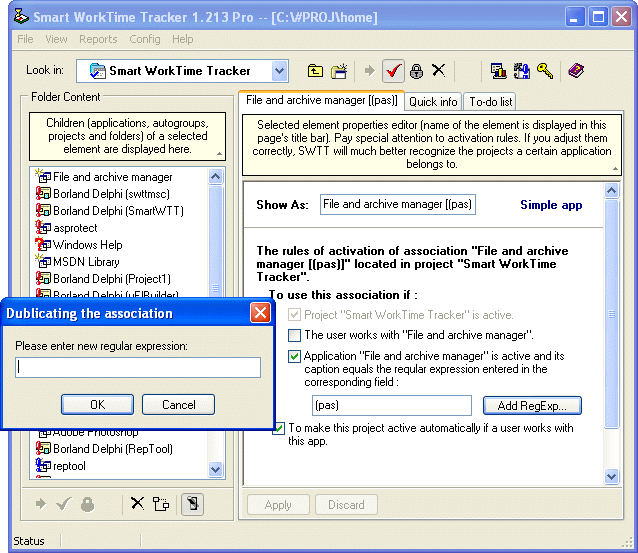Click the tree structure icon in the bottom toolbar
Viewport: 638px width, 553px height.
pos(161,504)
